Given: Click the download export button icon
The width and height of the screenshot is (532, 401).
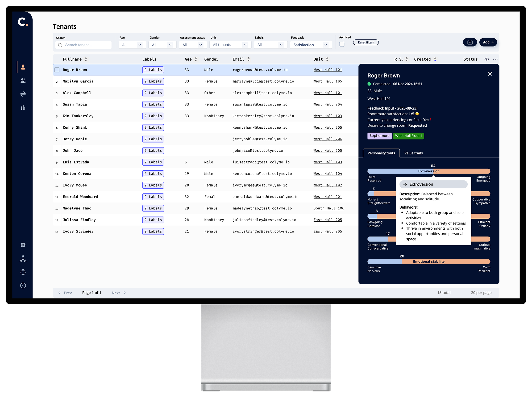Looking at the screenshot, I should coord(470,42).
